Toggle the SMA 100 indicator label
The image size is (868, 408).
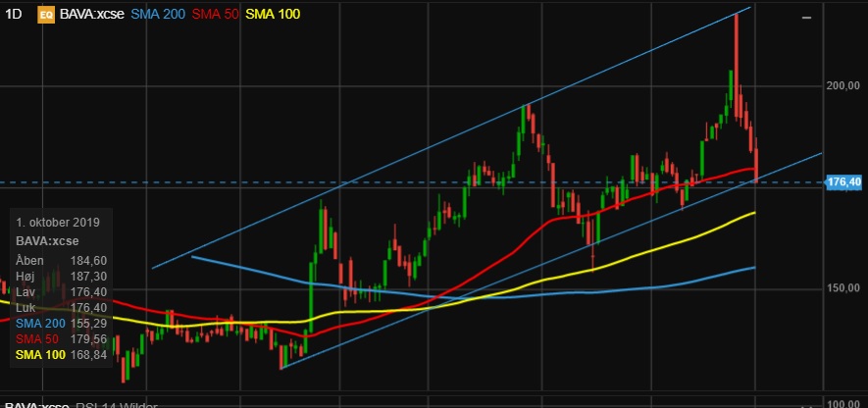(x=273, y=15)
